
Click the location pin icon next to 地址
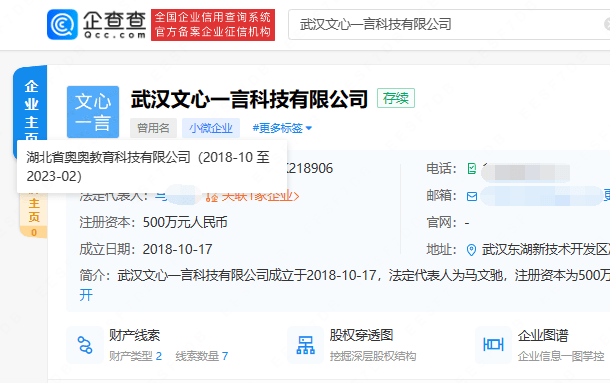click(471, 250)
